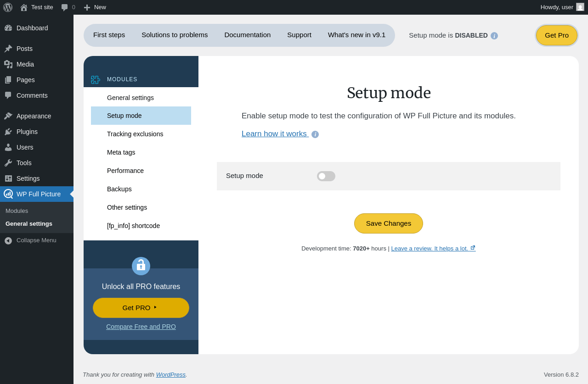The image size is (588, 384).
Task: Open Modules submenu under WP Full Picture
Action: pos(17,211)
